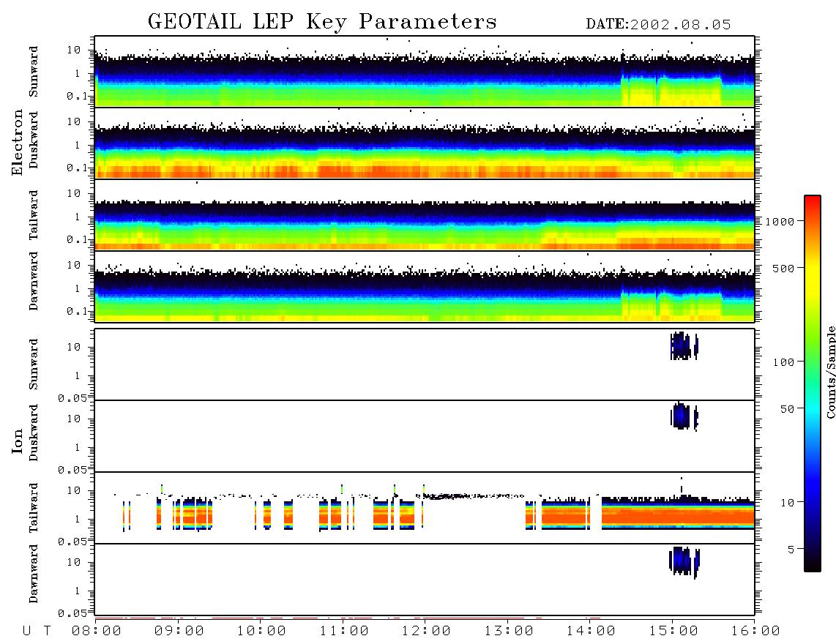Click the colorbar's '10' tick label
The height and width of the screenshot is (644, 836).
point(788,503)
